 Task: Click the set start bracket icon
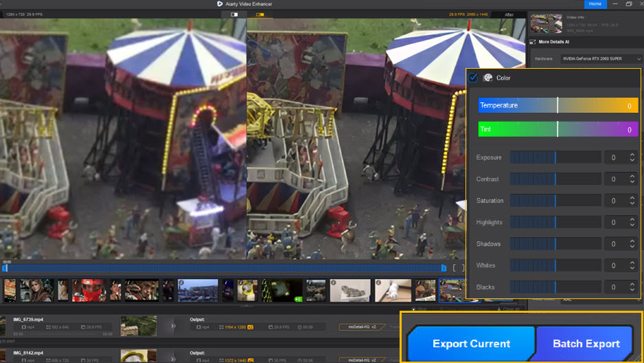[454, 267]
